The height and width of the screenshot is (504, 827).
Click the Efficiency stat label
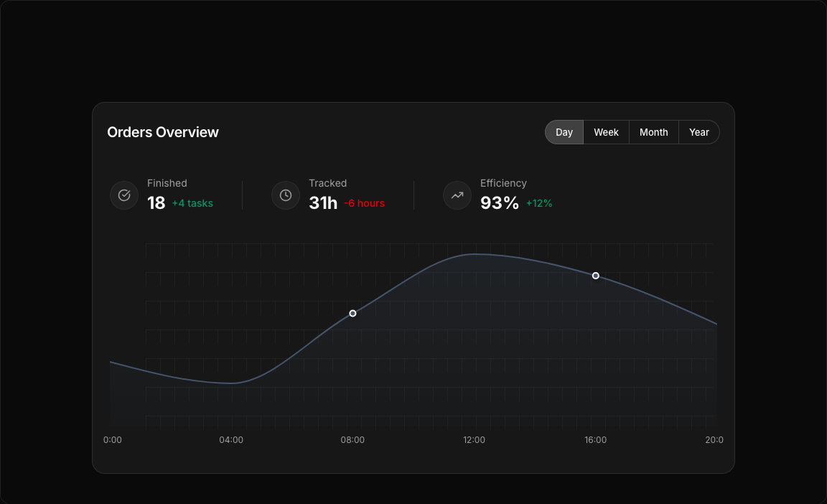coord(503,183)
